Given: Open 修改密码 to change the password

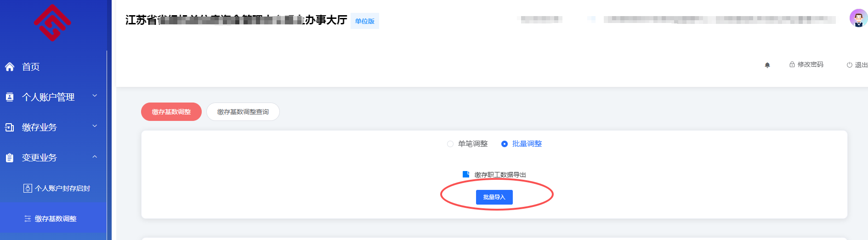Looking at the screenshot, I should pyautogui.click(x=806, y=64).
